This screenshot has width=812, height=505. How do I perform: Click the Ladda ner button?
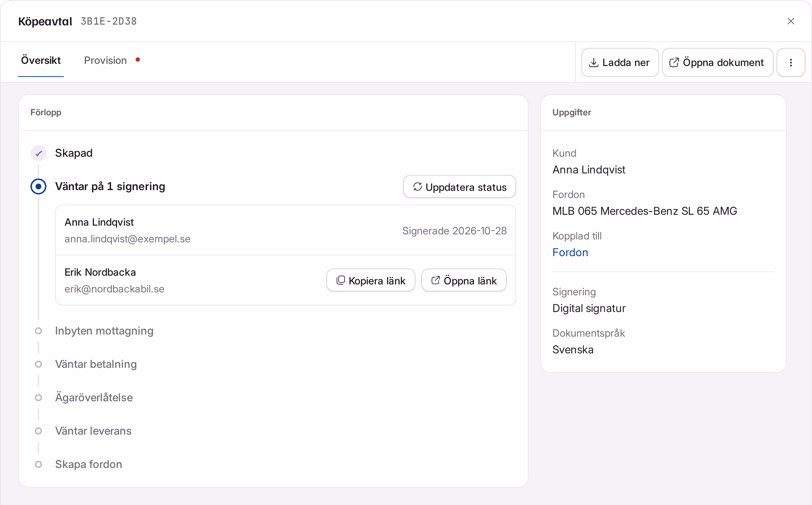pyautogui.click(x=620, y=62)
